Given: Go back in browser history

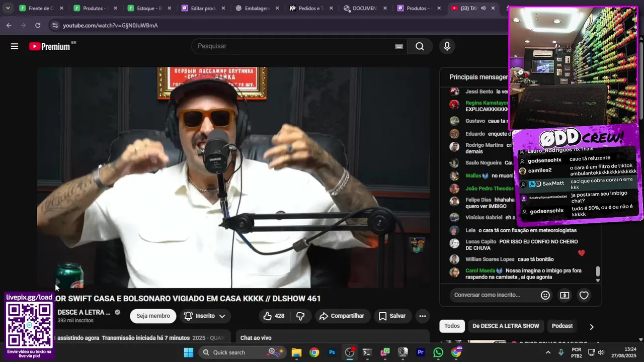Looking at the screenshot, I should tap(9, 25).
